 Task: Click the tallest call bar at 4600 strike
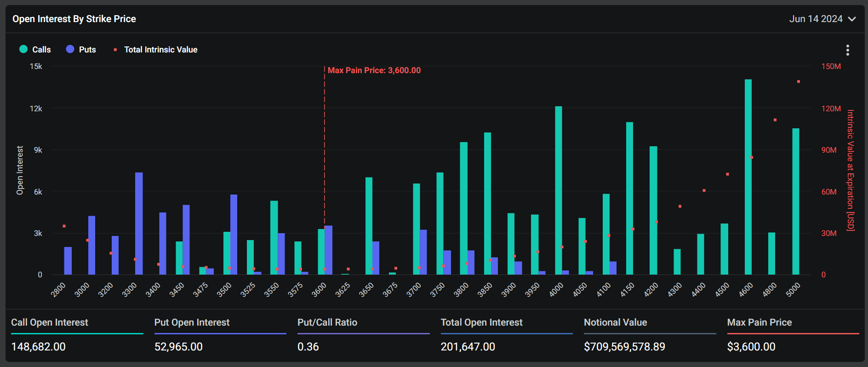(748, 177)
